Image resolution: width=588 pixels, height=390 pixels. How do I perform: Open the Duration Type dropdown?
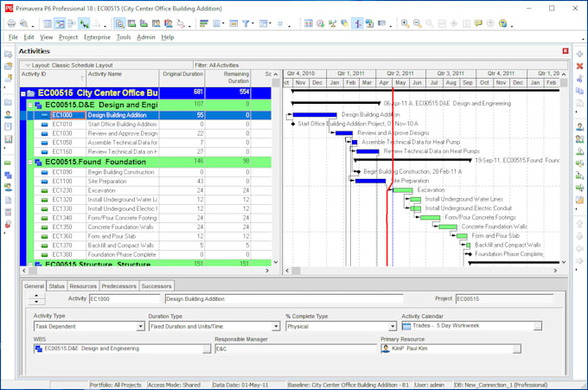point(276,327)
